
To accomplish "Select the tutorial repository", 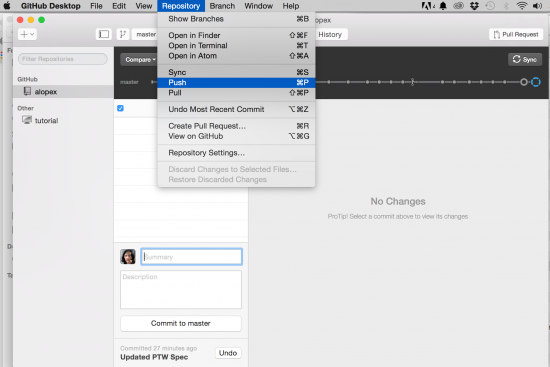I will click(63, 120).
